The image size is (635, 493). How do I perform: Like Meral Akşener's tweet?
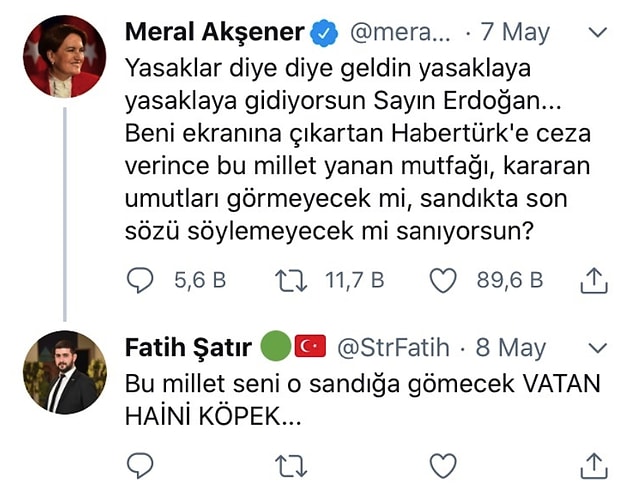click(x=443, y=281)
